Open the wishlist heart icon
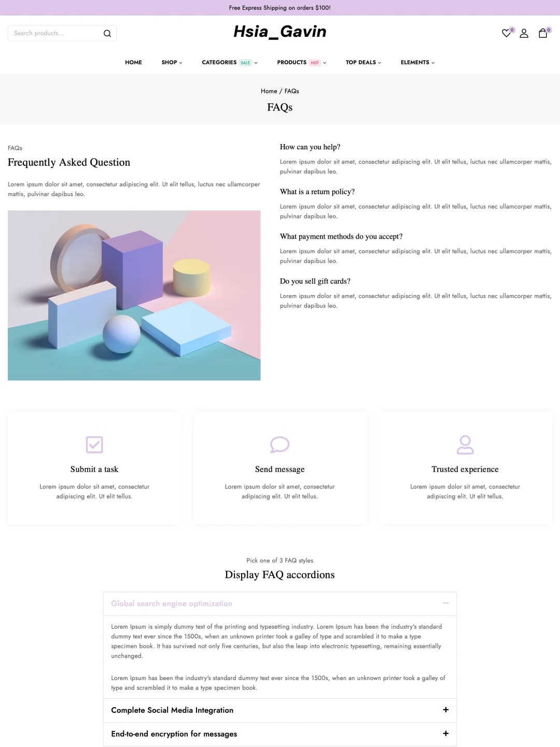560x747 pixels. coord(507,33)
